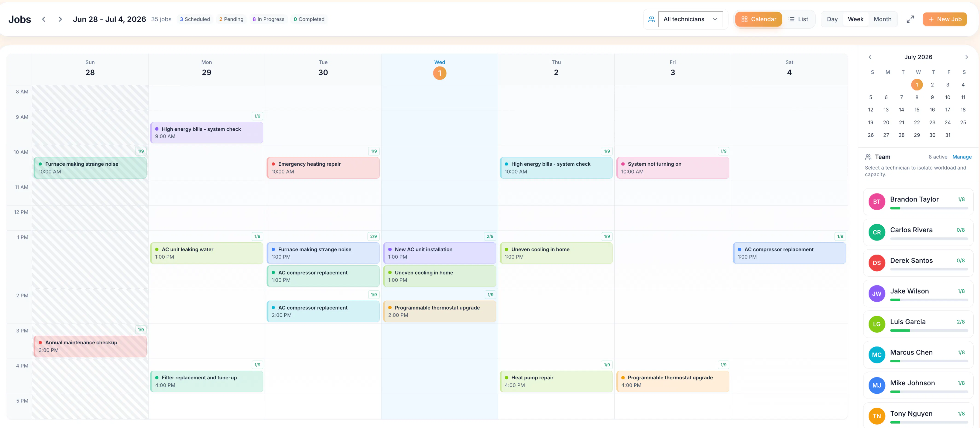
Task: Filter by 8 In Progress status
Action: pyautogui.click(x=268, y=19)
